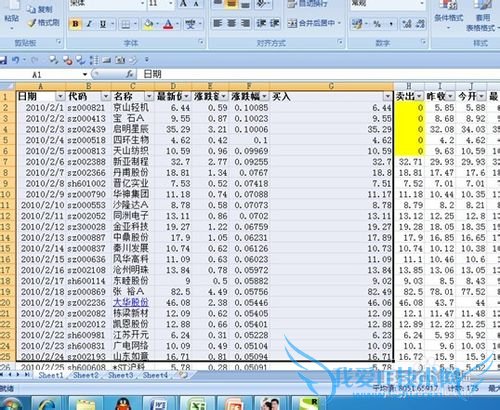
Task: Open the font size dropdown
Action: tap(170, 4)
